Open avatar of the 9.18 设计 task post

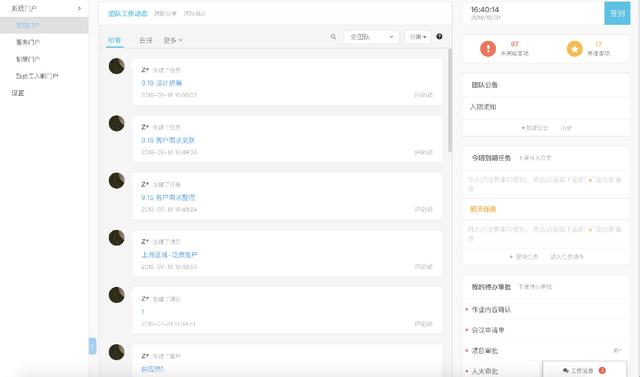116,66
